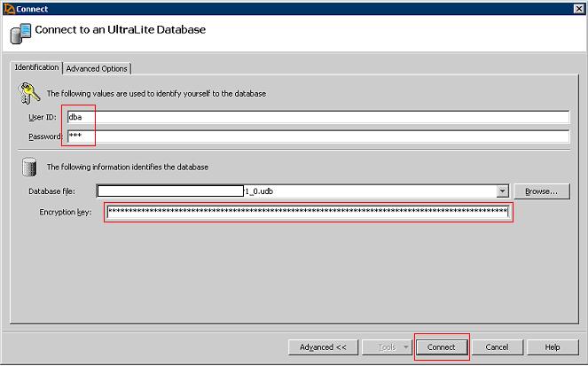The height and width of the screenshot is (366, 588).
Task: Click the 'User ID:' label
Action: point(43,117)
